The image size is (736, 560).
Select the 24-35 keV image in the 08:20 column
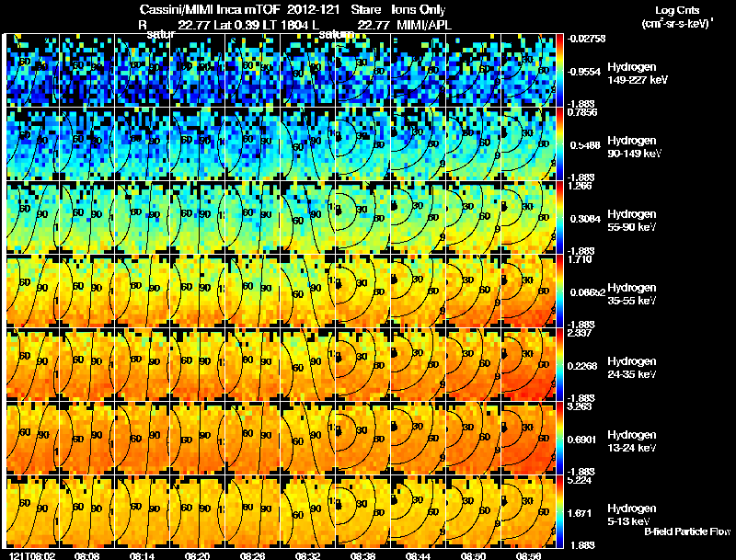click(198, 365)
